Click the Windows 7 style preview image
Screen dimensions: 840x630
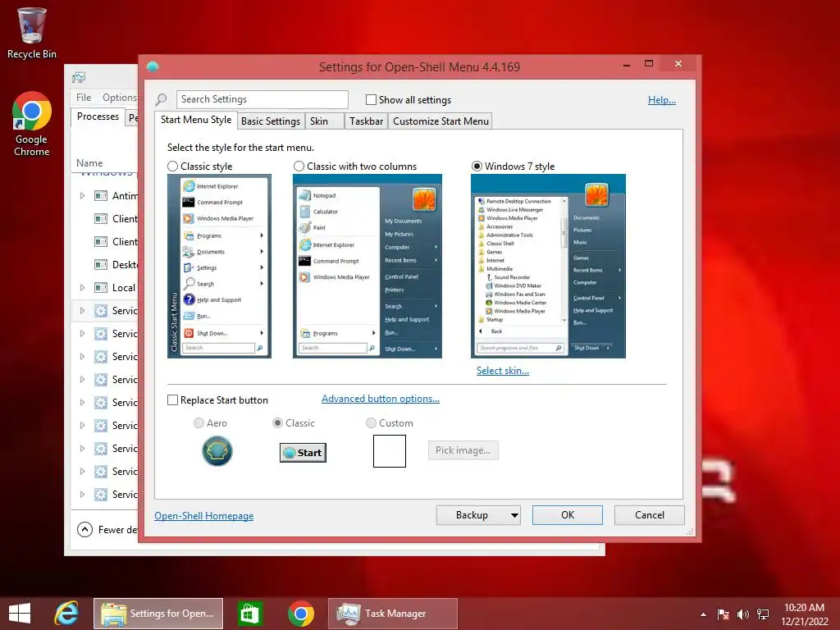(x=548, y=267)
